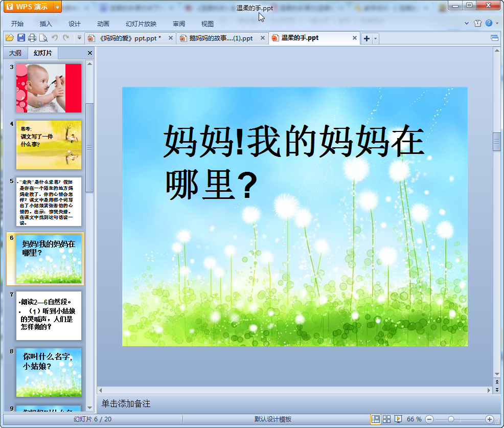Go to previous slide double-arrow button
The height and width of the screenshot is (428, 504).
tap(497, 382)
